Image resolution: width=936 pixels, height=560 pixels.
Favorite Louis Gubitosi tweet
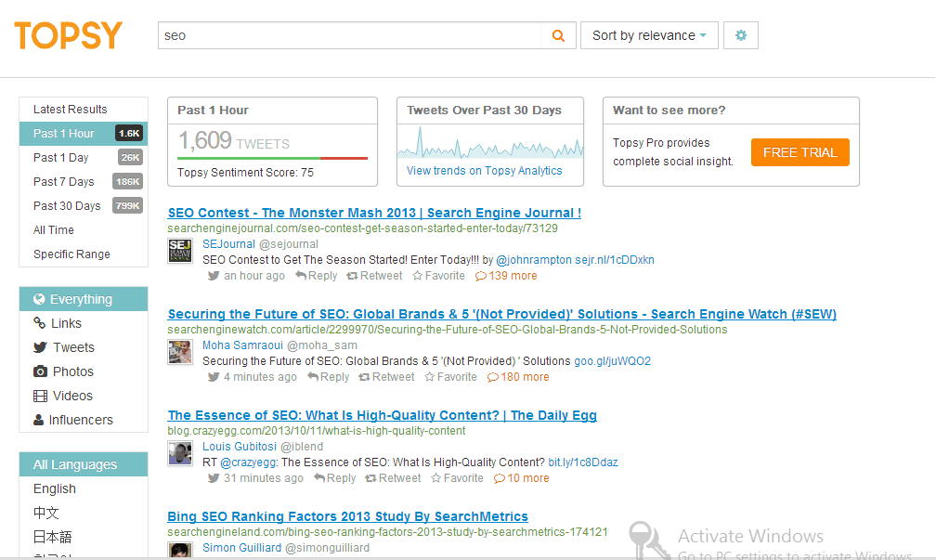[457, 478]
